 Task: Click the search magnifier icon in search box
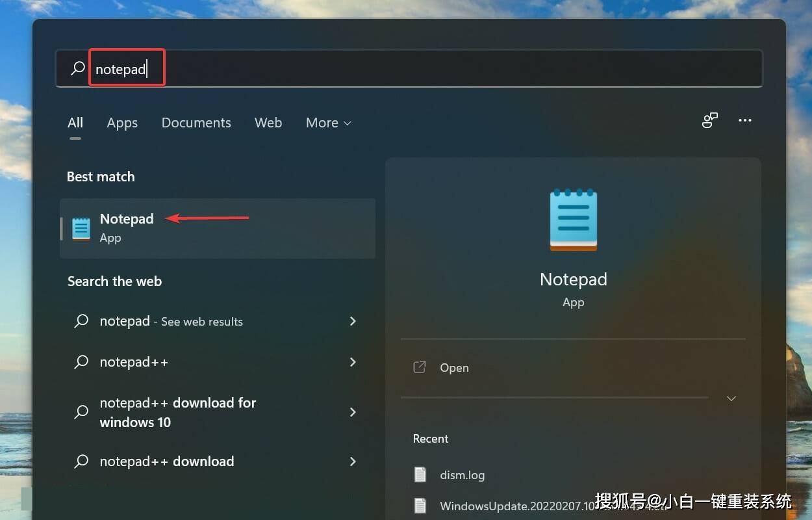(x=78, y=68)
